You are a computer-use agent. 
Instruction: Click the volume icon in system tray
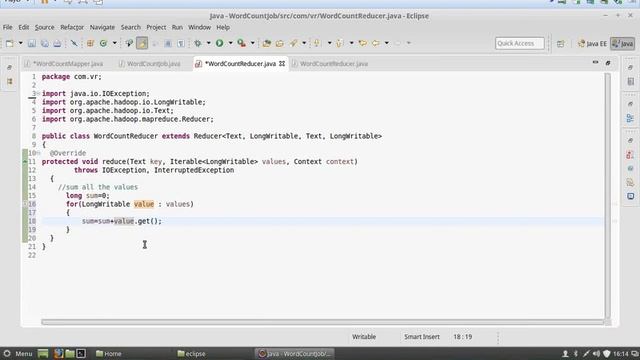(x=596, y=353)
